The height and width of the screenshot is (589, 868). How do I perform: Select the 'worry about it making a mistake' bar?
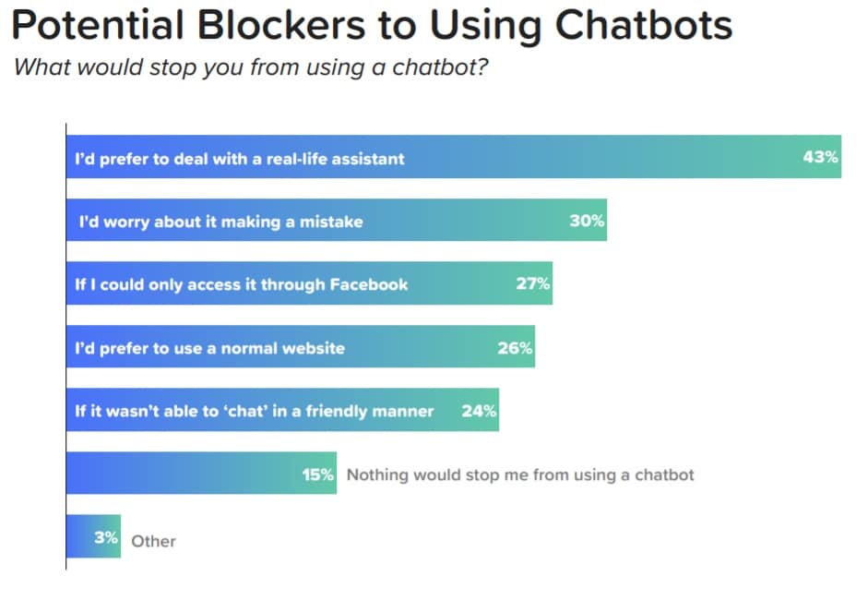(x=337, y=220)
